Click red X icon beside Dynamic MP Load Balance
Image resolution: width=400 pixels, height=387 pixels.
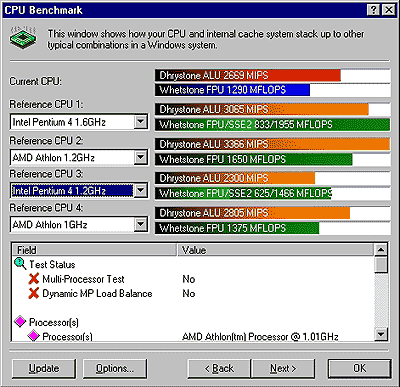point(34,293)
